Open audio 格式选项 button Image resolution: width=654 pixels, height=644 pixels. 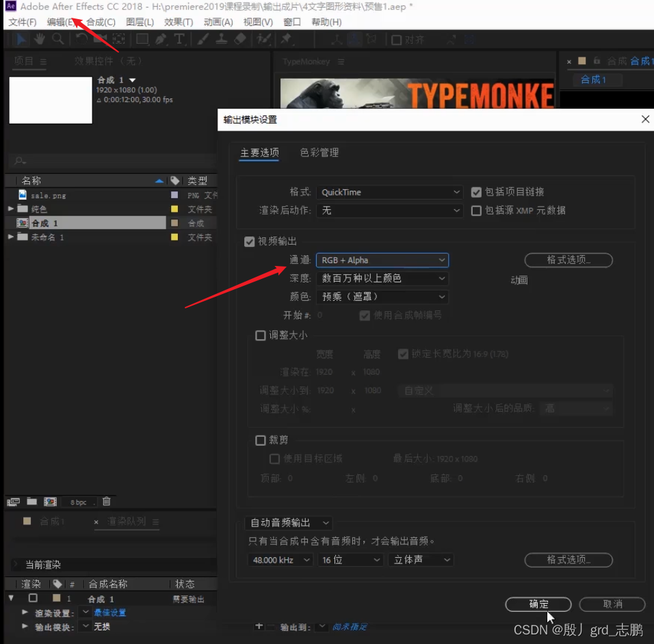point(568,560)
